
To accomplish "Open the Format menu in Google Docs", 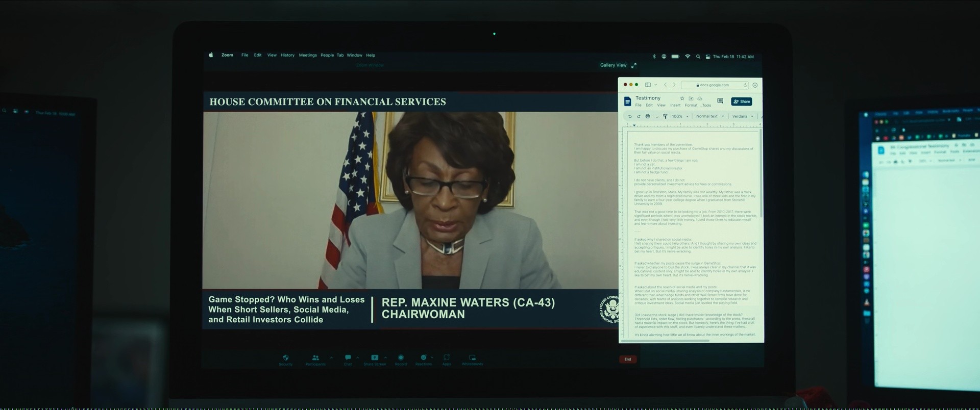I will point(691,105).
